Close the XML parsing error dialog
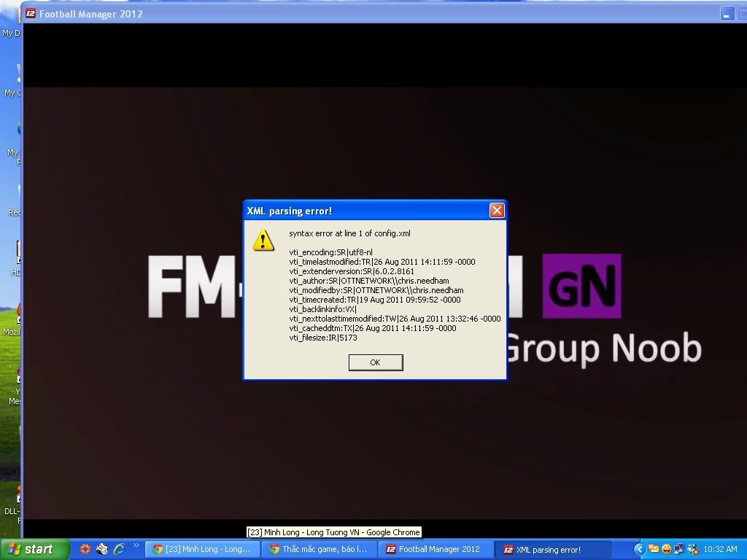The height and width of the screenshot is (560, 747). click(497, 211)
